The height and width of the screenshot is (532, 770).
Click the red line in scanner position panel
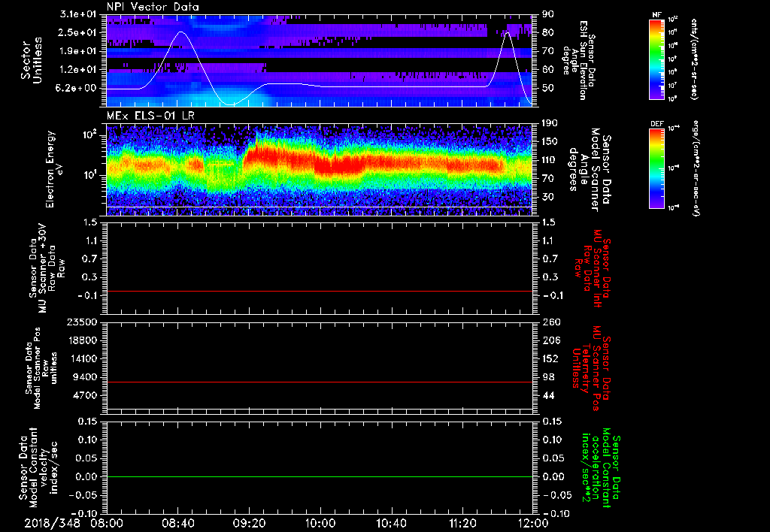point(320,382)
